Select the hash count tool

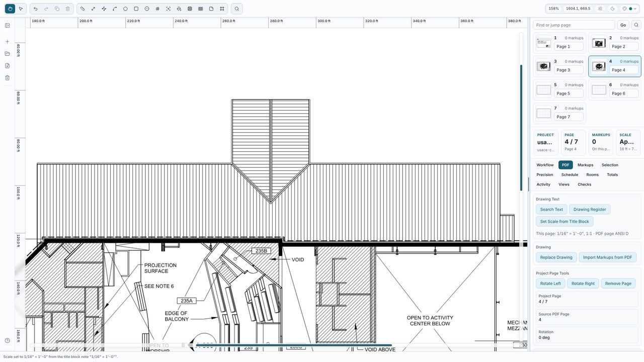click(157, 9)
